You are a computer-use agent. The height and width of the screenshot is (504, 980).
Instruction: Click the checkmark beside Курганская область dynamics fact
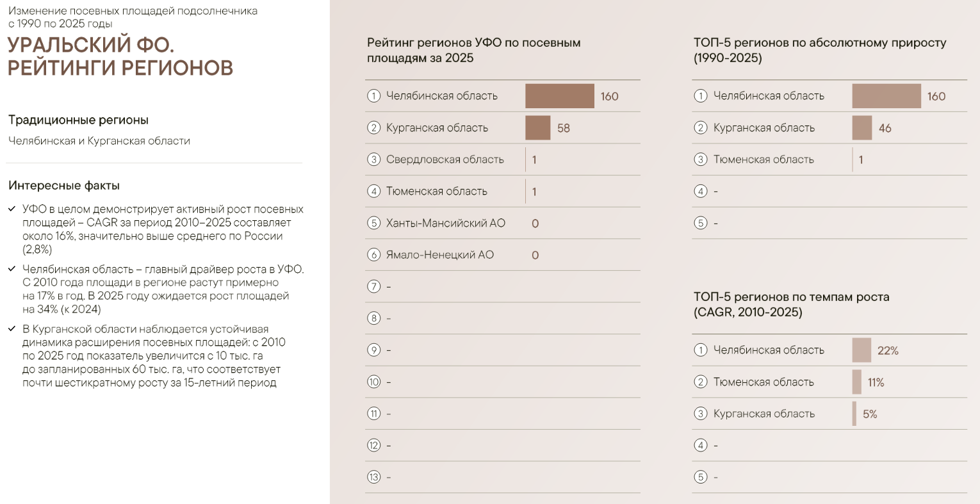click(12, 329)
